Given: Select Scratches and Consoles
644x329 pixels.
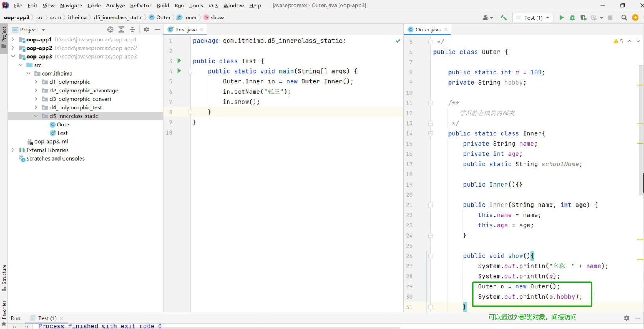Looking at the screenshot, I should coord(55,159).
